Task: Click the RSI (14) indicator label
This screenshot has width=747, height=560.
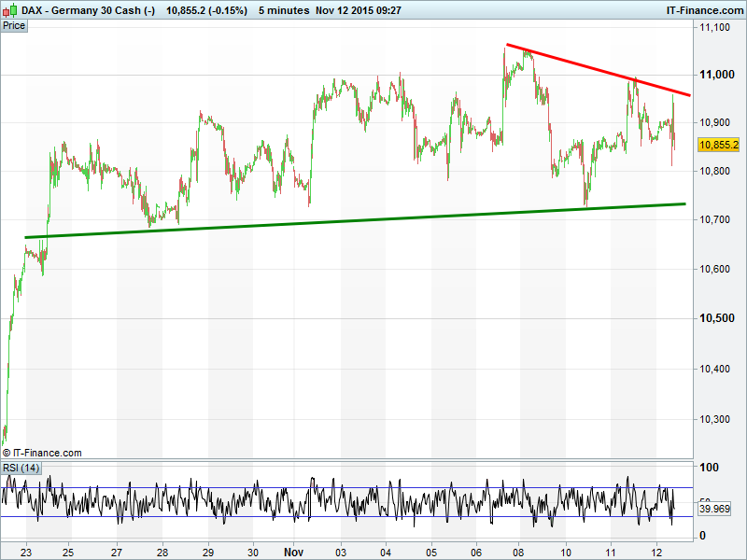Action: 21,468
